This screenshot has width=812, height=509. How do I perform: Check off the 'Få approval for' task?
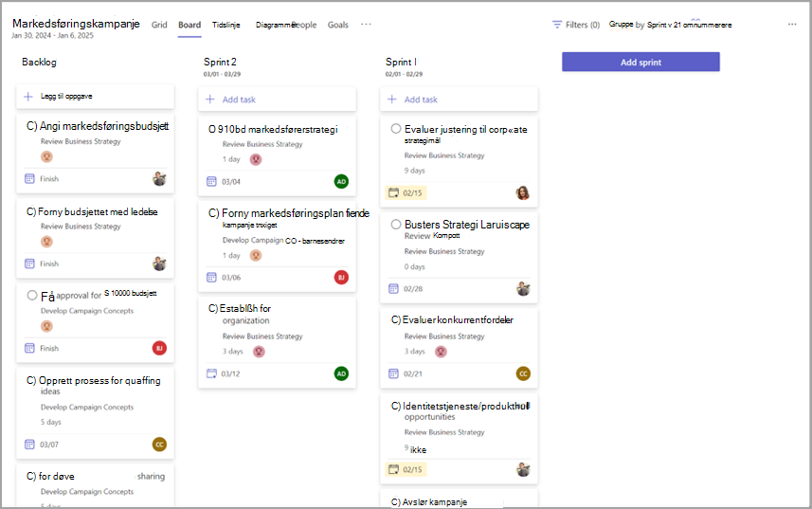pyautogui.click(x=32, y=295)
